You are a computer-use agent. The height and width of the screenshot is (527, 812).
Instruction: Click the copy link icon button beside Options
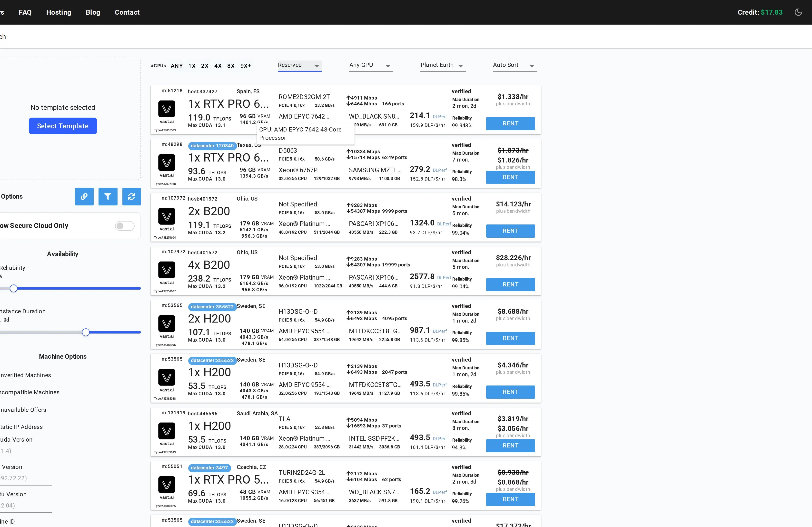point(84,197)
